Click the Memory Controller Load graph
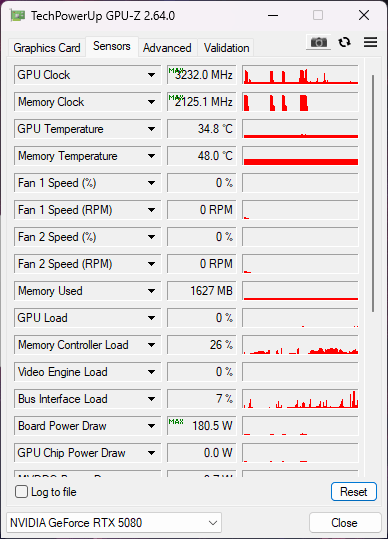Screen dimensions: 388x539 click(300, 345)
